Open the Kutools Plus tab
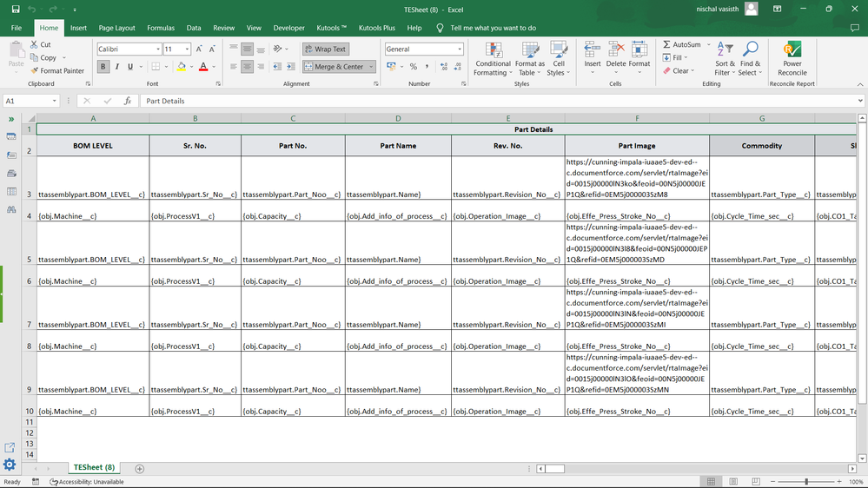 pyautogui.click(x=377, y=28)
